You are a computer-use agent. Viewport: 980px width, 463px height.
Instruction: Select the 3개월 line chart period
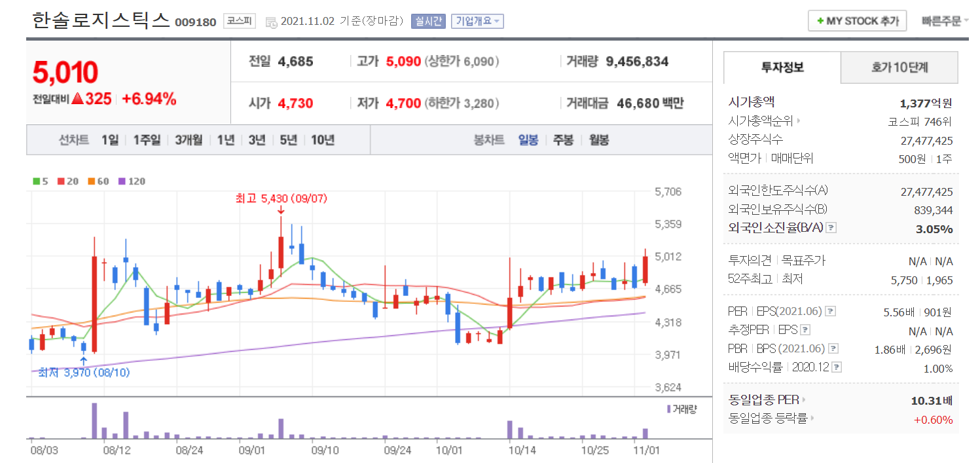pos(189,139)
